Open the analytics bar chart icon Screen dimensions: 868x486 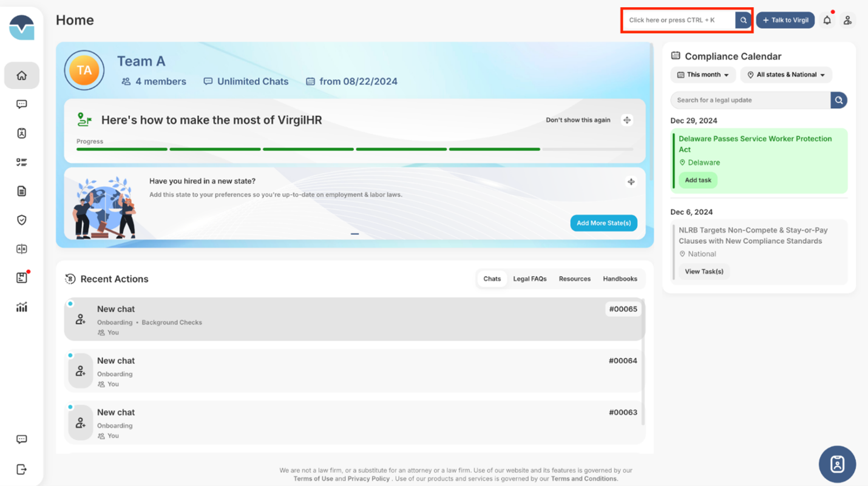click(x=22, y=307)
